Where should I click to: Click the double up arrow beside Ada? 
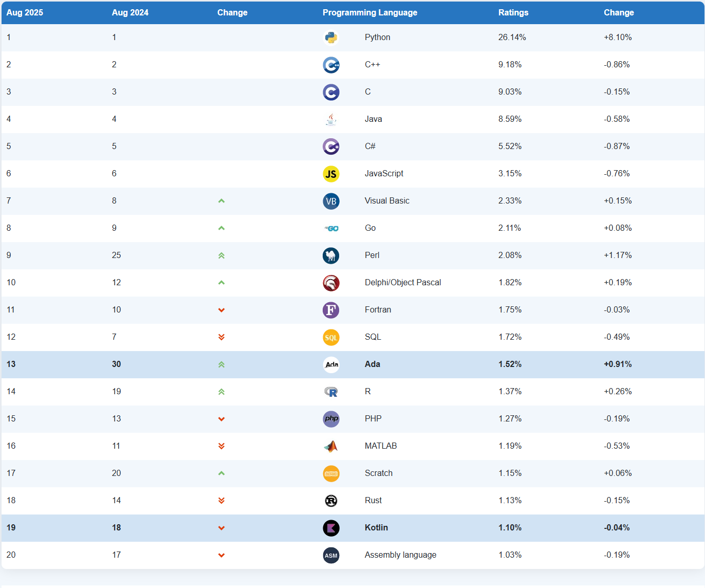(x=221, y=364)
